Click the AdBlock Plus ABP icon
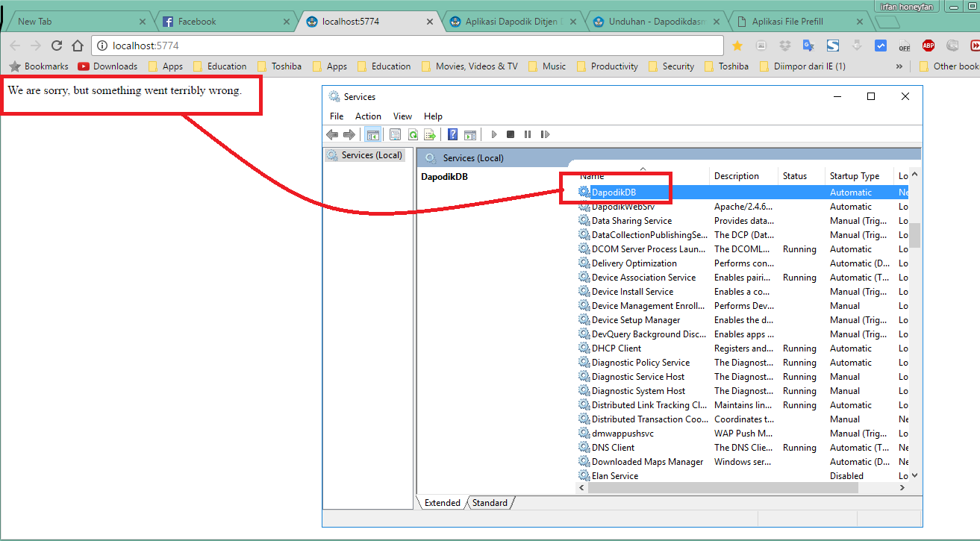Viewport: 980px width, 541px height. point(928,46)
